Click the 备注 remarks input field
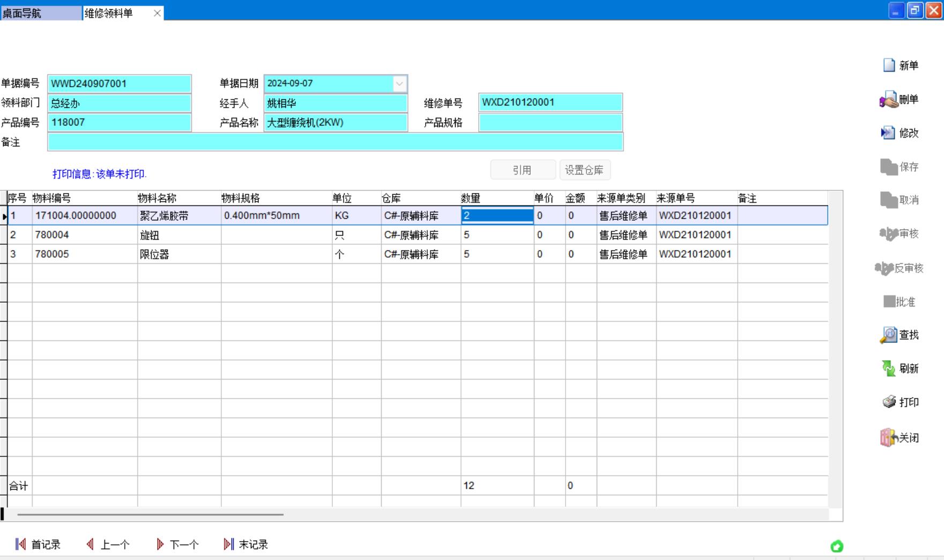This screenshot has height=560, width=944. point(335,142)
